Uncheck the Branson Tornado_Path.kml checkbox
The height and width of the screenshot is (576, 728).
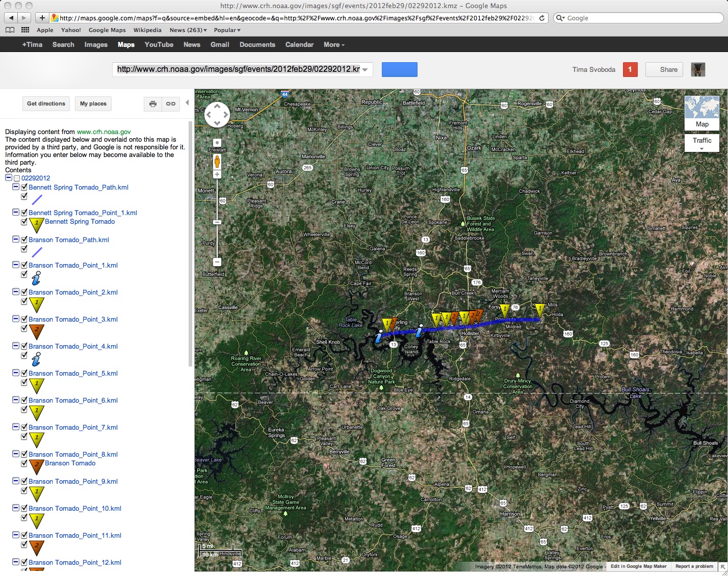click(x=24, y=240)
